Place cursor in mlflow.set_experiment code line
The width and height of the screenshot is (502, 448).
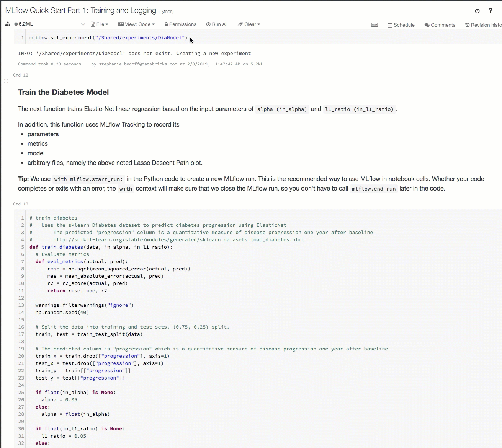(108, 38)
